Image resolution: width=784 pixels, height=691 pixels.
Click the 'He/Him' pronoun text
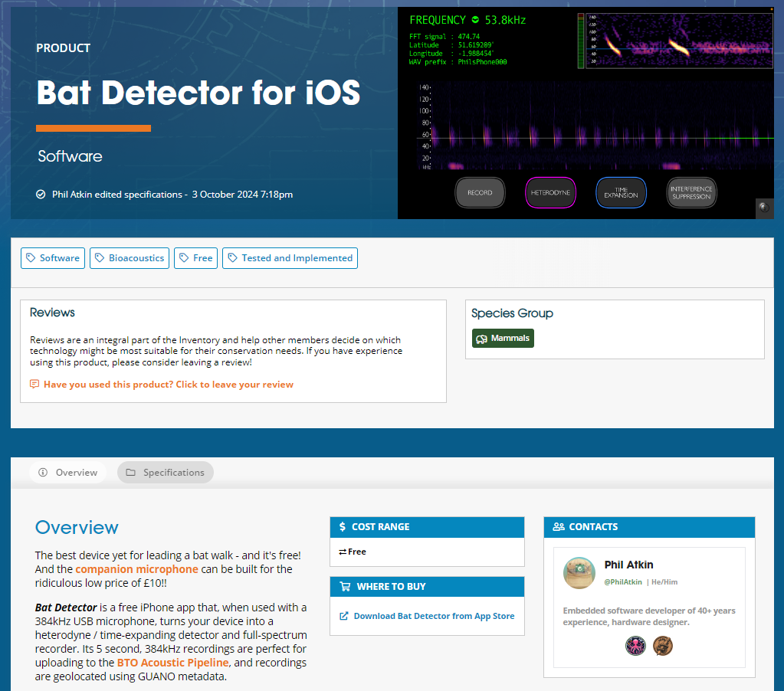[664, 582]
